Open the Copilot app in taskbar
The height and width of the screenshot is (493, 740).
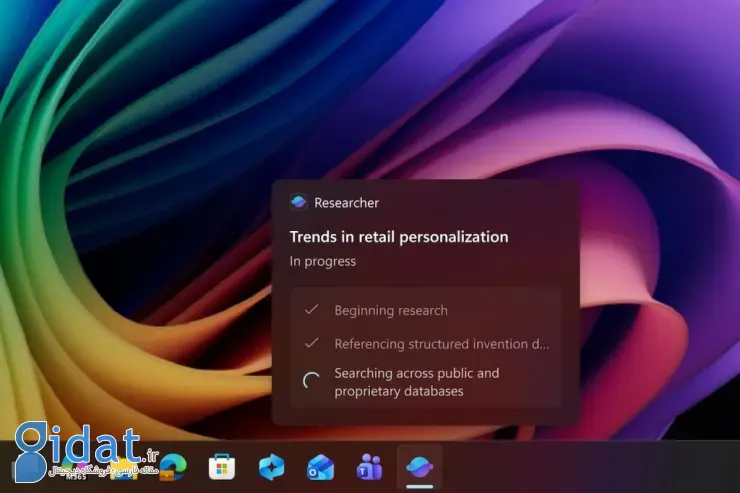pos(272,466)
